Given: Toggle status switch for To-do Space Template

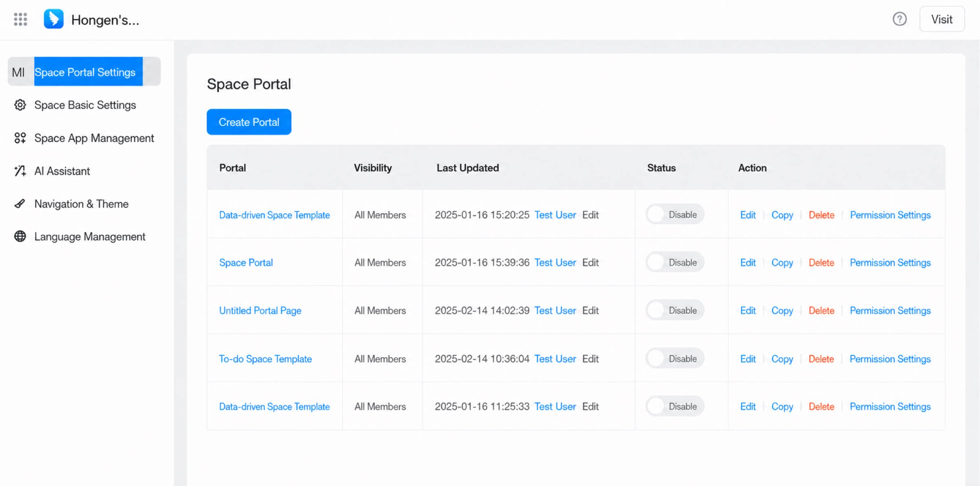Looking at the screenshot, I should (x=675, y=358).
